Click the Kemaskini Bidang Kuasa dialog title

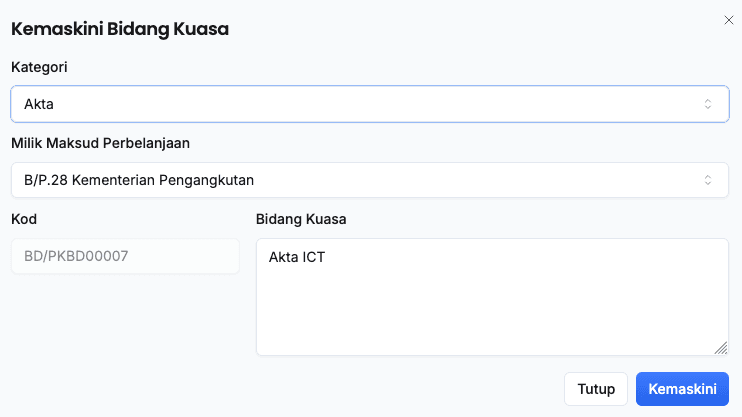point(120,29)
